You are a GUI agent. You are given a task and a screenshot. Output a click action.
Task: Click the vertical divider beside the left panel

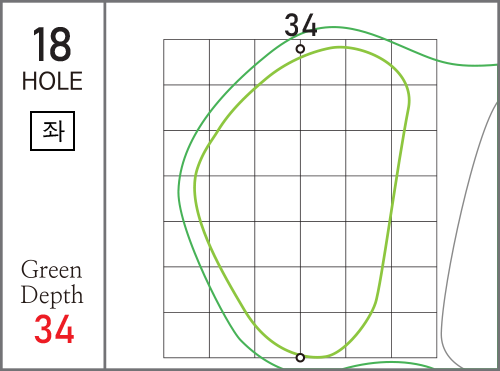(105, 185)
